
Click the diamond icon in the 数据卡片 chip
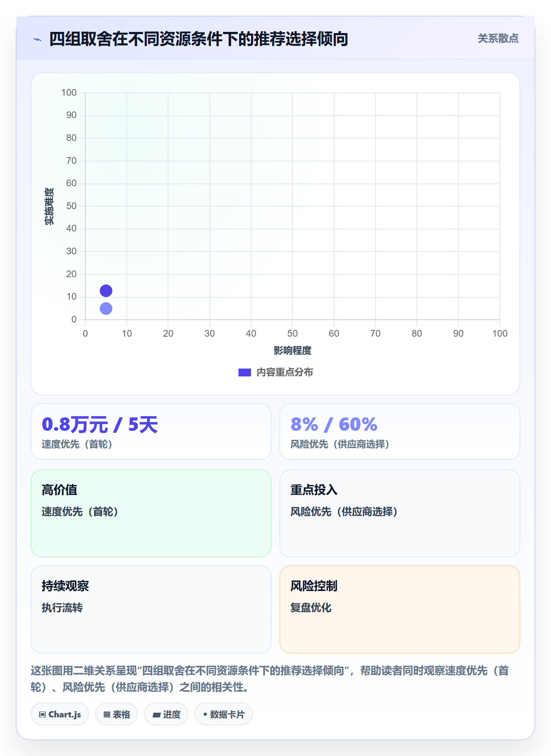(205, 714)
